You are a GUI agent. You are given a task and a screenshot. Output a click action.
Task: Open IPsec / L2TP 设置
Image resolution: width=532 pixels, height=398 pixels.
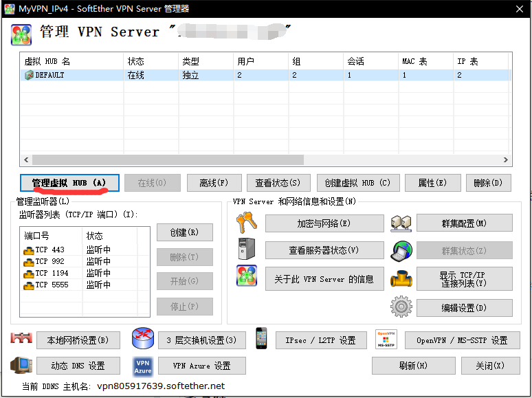pos(321,340)
